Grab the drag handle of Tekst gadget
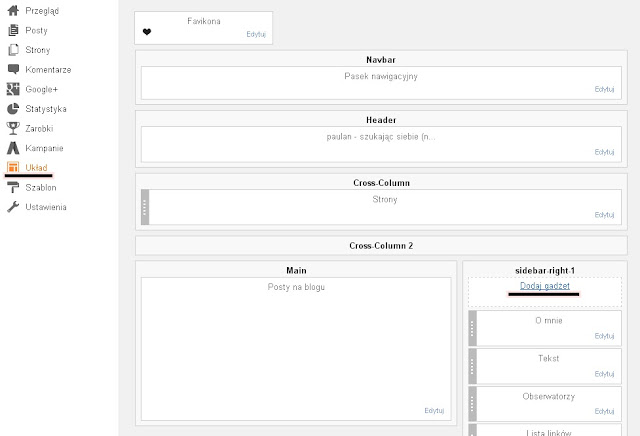640x436 pixels. click(x=472, y=366)
